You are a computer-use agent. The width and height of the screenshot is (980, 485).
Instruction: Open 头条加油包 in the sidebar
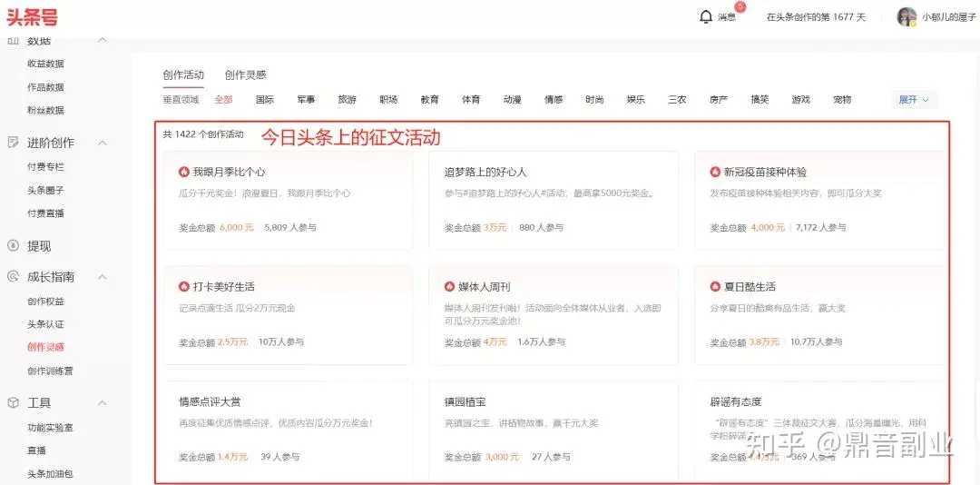point(50,474)
